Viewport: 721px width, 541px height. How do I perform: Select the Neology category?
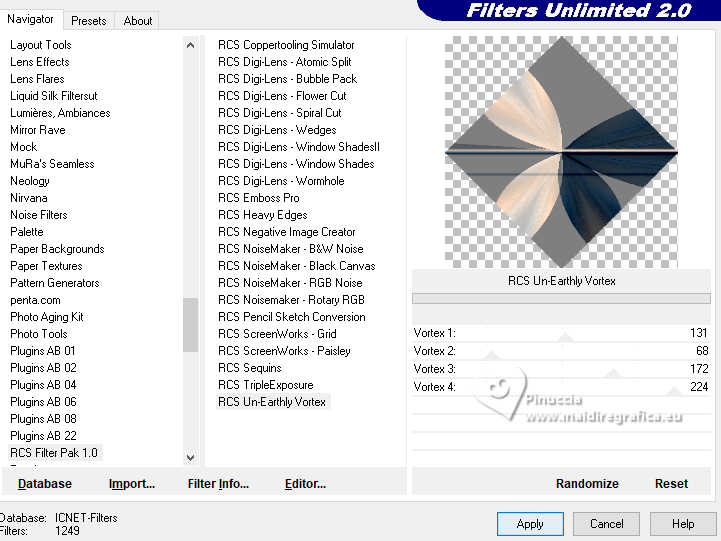30,181
